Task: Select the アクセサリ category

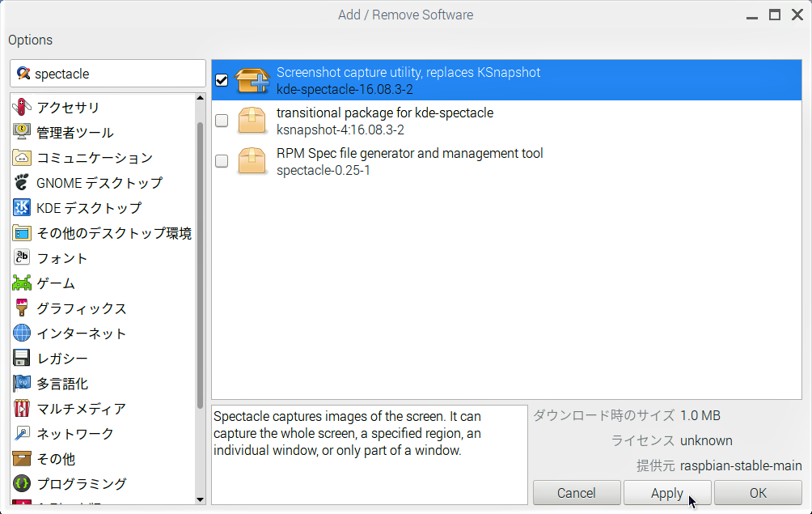Action: pos(103,107)
